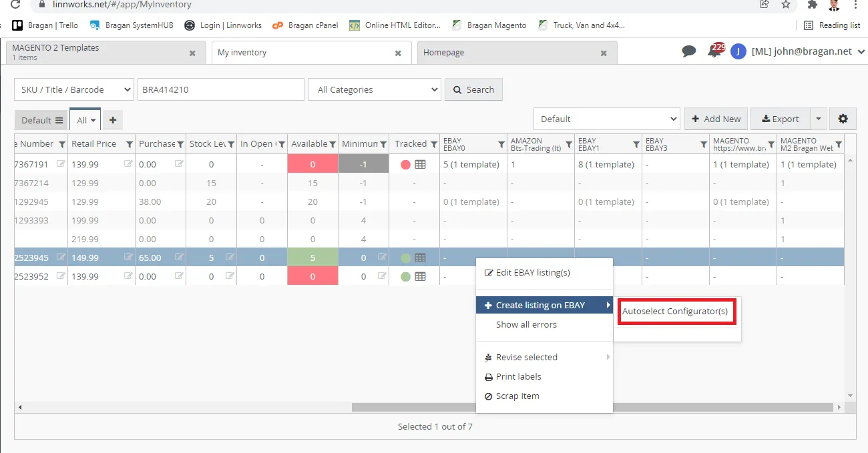Toggle green tracked indicator in the selected 2523945 row
Viewport: 868px width, 453px height.
(405, 258)
